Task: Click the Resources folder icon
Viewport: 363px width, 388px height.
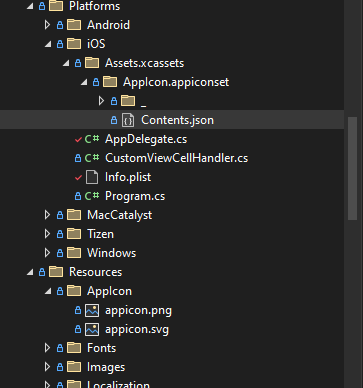Action: click(x=56, y=272)
